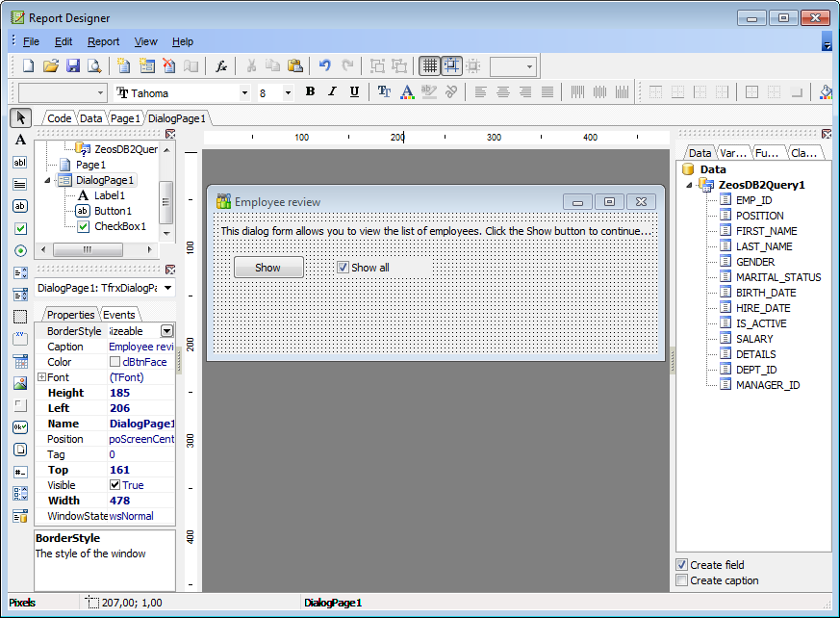840x618 pixels.
Task: Add new page icon in toolbar
Action: click(124, 65)
